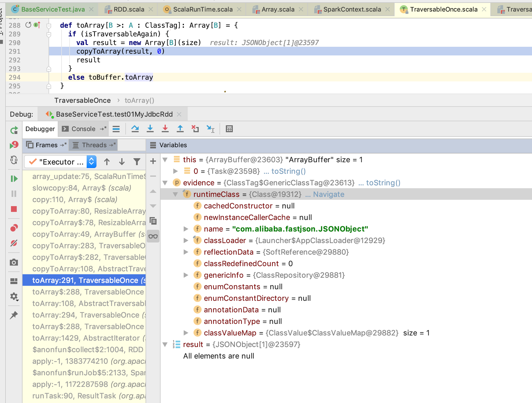Force step into with red arrow icon
Image resolution: width=532 pixels, height=403 pixels.
pyautogui.click(x=165, y=129)
